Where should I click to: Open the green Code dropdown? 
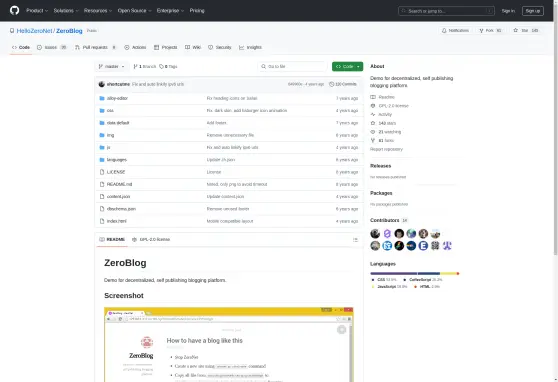[347, 67]
